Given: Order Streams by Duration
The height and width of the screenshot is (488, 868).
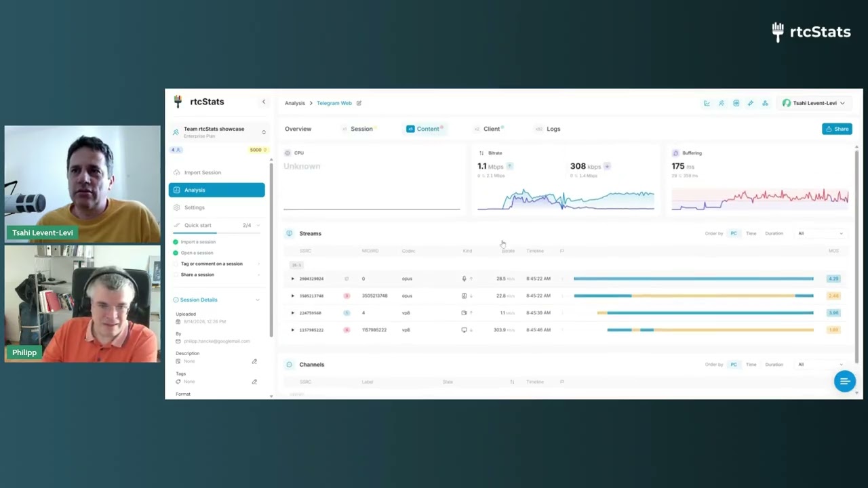Looking at the screenshot, I should [x=774, y=233].
